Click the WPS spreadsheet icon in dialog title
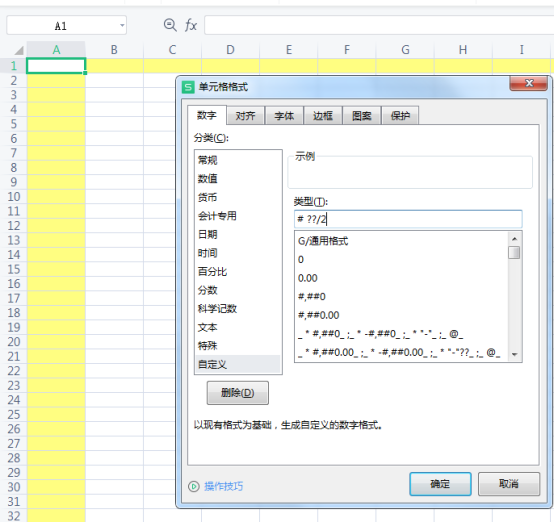Screen dimensions: 554x523 188,87
